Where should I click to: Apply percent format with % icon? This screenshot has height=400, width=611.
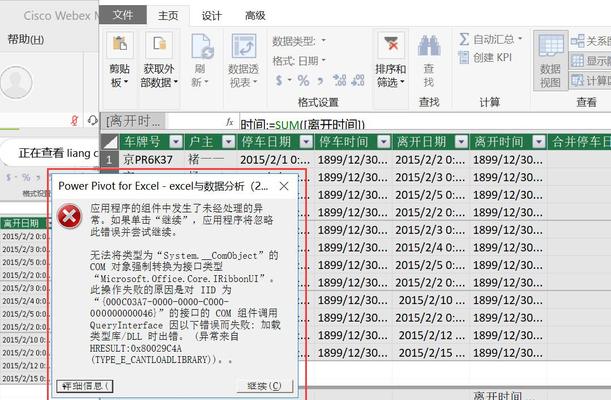coord(304,81)
